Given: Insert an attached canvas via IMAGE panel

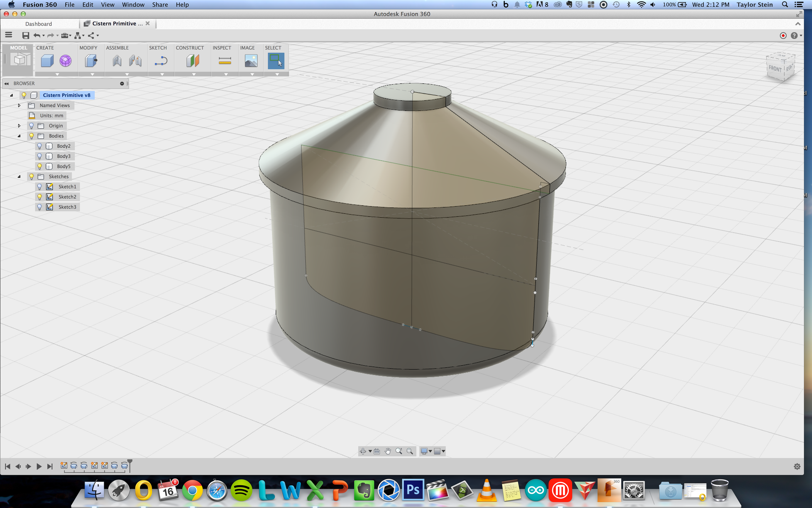Looking at the screenshot, I should click(251, 61).
